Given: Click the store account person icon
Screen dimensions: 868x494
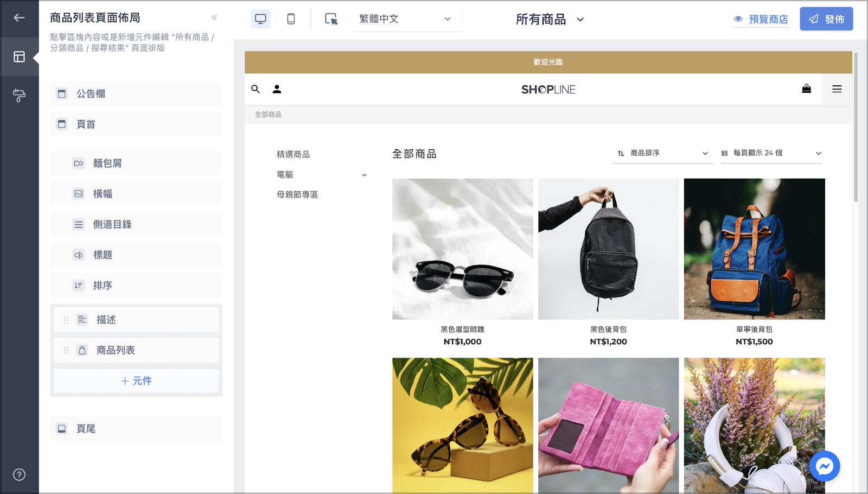Looking at the screenshot, I should click(277, 89).
